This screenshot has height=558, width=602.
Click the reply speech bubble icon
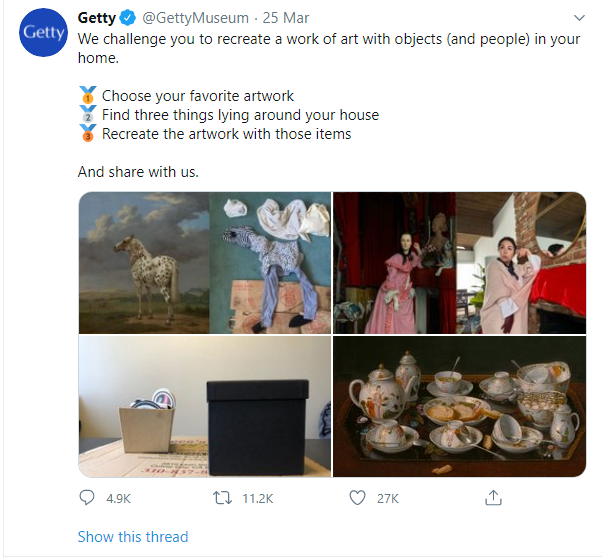click(x=87, y=497)
